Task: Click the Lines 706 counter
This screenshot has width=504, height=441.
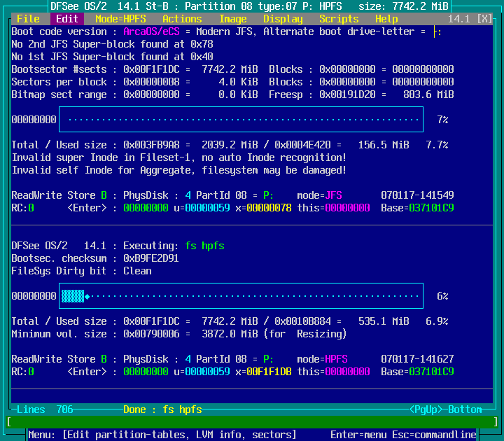Action: click(45, 409)
